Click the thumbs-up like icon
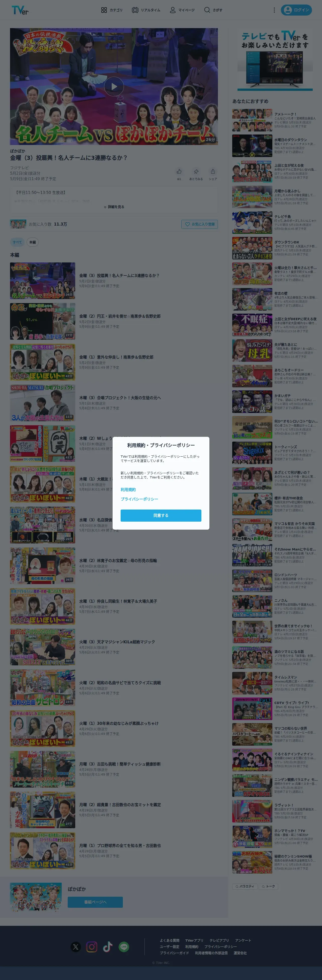This screenshot has width=322, height=980. 179,172
